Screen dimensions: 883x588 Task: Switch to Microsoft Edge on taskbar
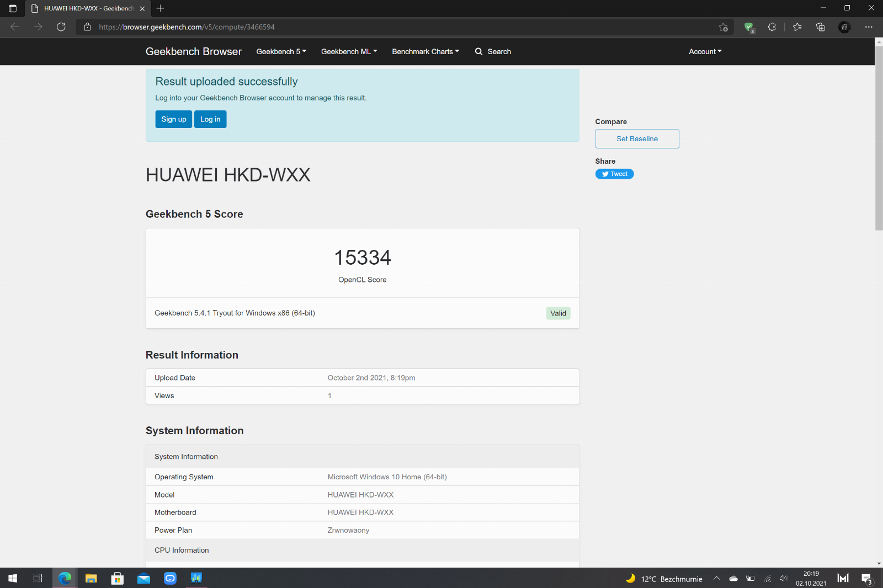(65, 578)
